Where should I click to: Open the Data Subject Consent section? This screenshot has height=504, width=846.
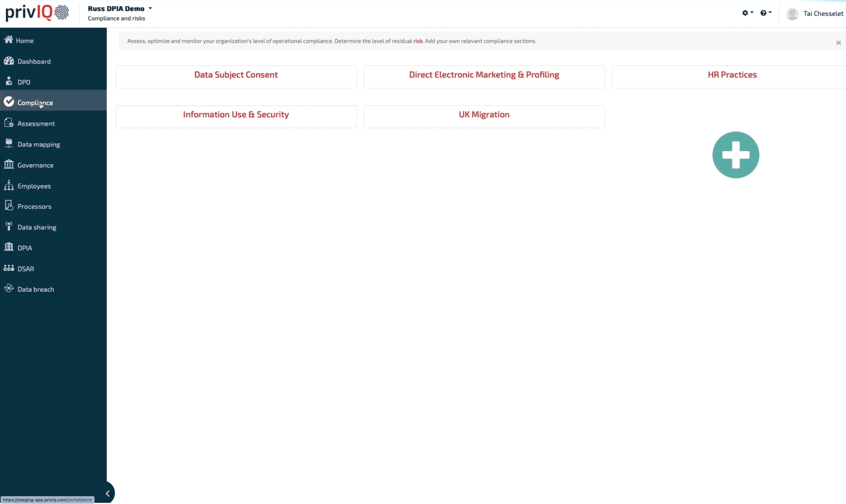click(236, 77)
